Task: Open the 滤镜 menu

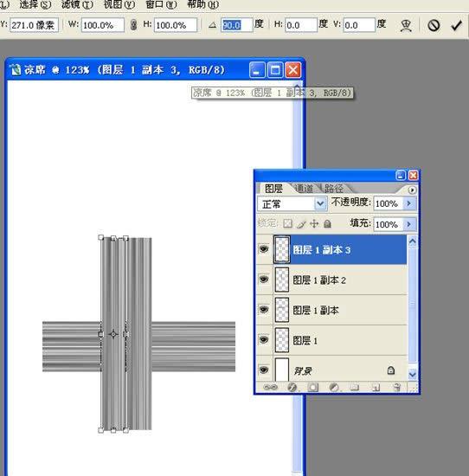Action: point(77,4)
